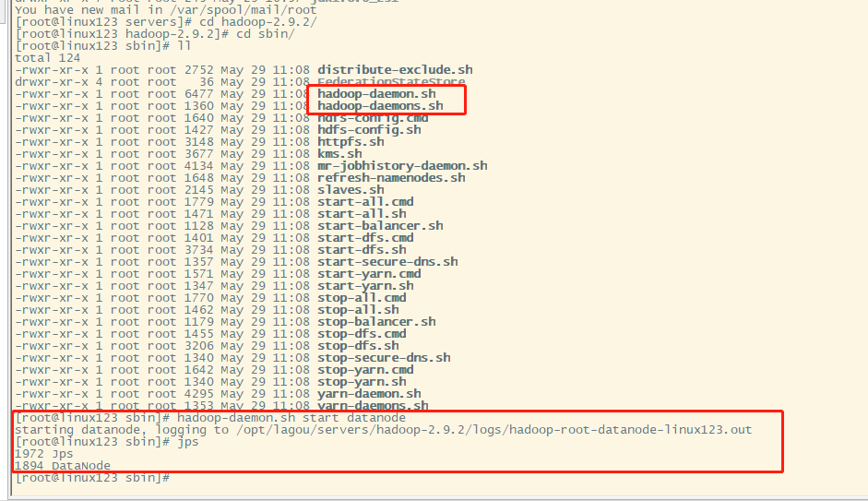Click stop-all.sh filename
Image resolution: width=868 pixels, height=501 pixels.
358,309
